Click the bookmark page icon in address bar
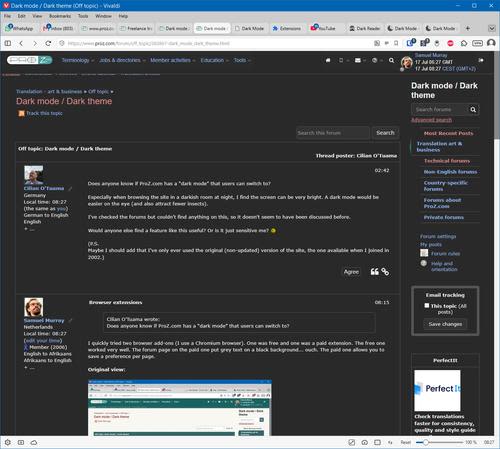Image resolution: width=500 pixels, height=449 pixels. click(x=396, y=43)
